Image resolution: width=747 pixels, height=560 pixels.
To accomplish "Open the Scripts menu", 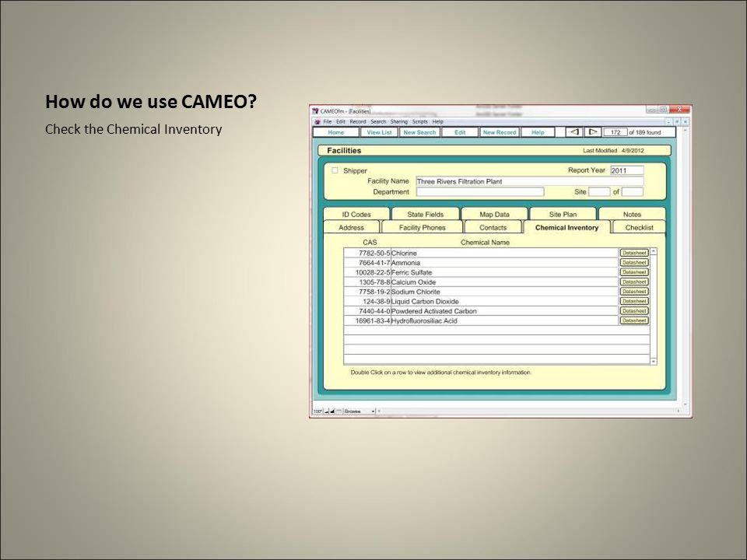I will 419,122.
